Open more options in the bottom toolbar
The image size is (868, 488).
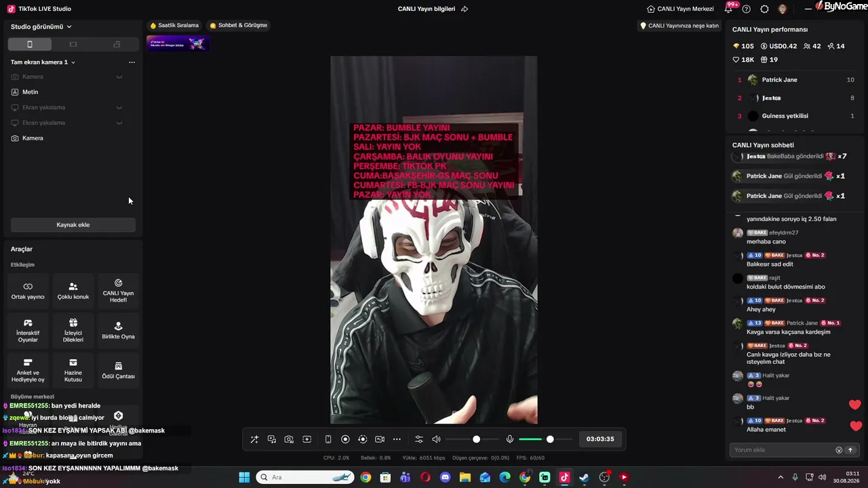[397, 439]
